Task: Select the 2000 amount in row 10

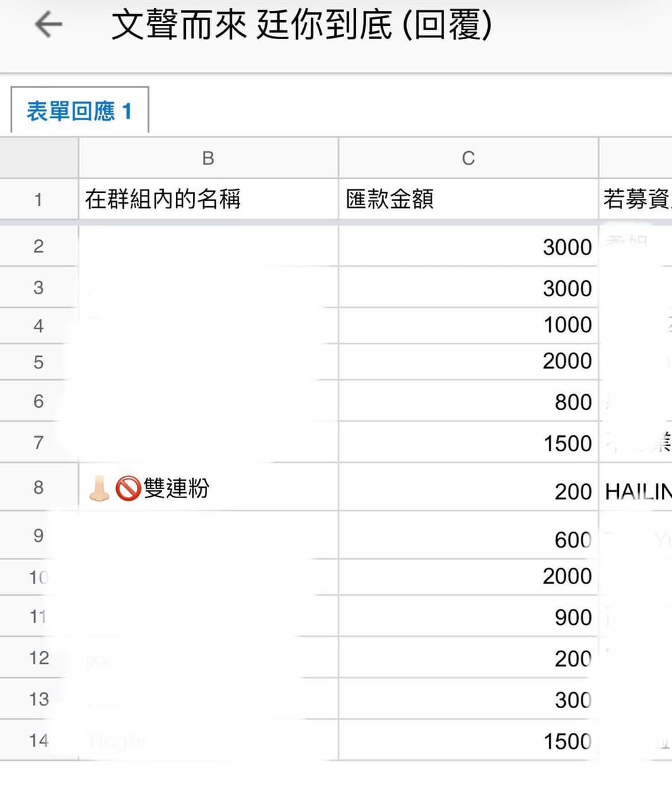Action: pyautogui.click(x=468, y=576)
